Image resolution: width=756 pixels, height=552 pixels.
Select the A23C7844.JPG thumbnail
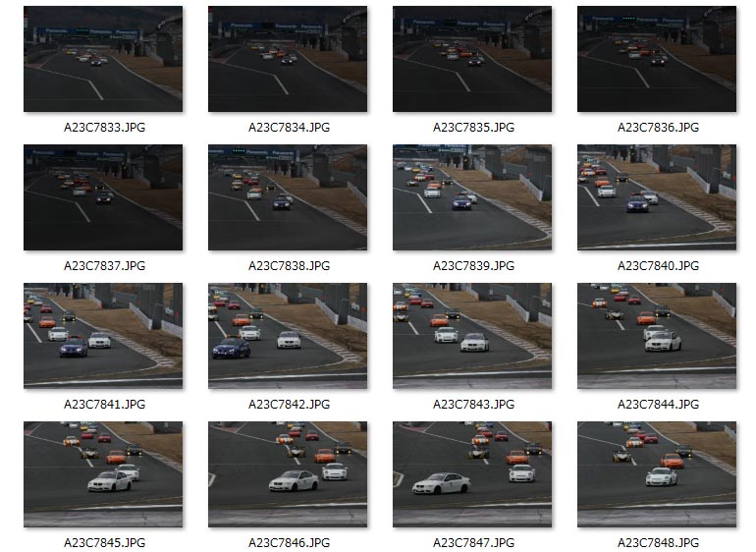657,336
